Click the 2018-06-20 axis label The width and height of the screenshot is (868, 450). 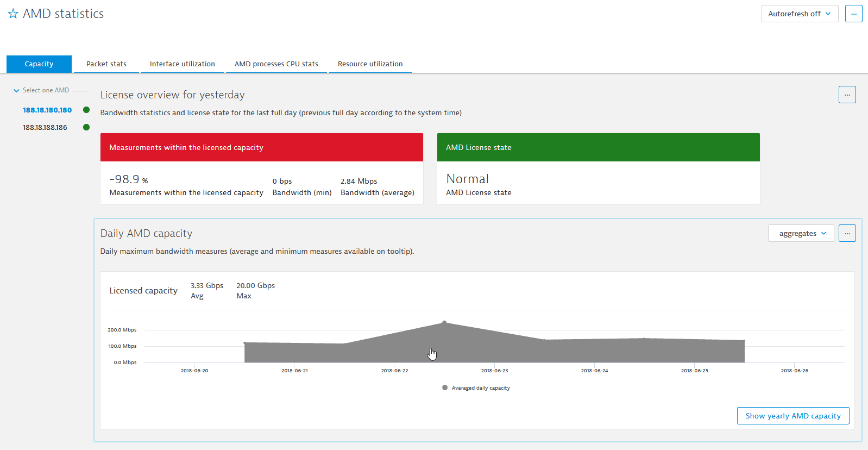[x=194, y=371]
